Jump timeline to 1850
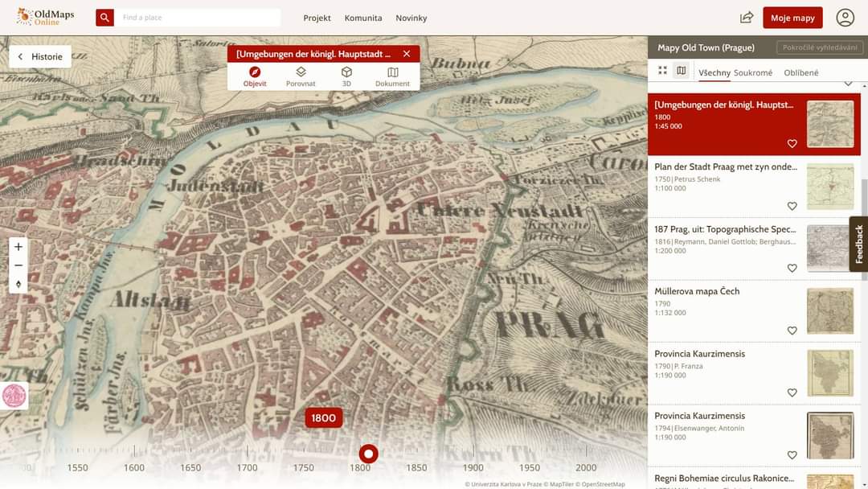868x489 pixels. pos(416,468)
